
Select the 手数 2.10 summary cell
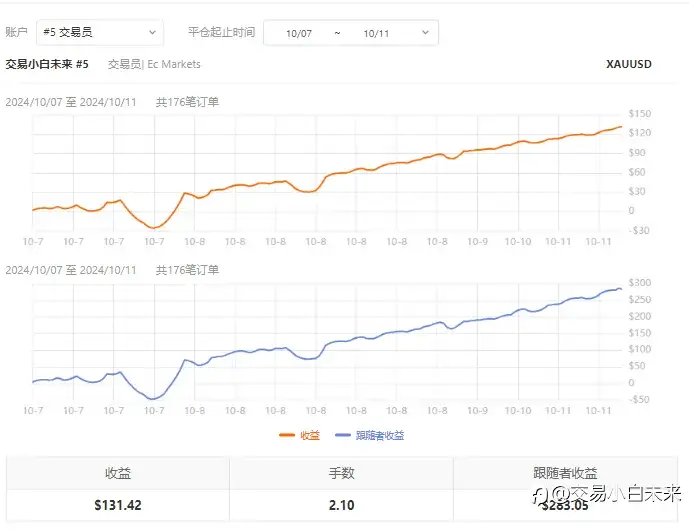coord(341,505)
